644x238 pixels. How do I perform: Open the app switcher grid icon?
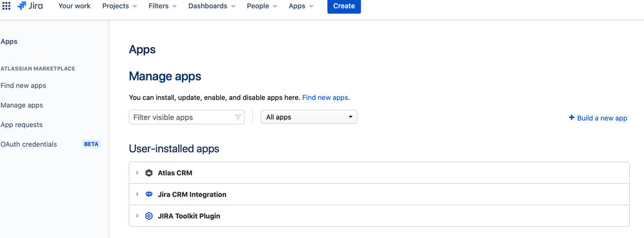pyautogui.click(x=6, y=6)
